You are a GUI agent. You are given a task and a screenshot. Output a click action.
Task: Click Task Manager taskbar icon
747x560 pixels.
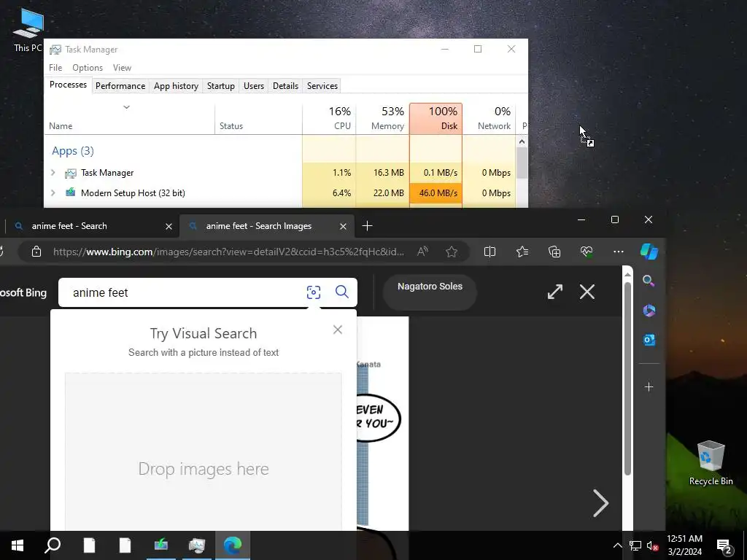pyautogui.click(x=197, y=545)
